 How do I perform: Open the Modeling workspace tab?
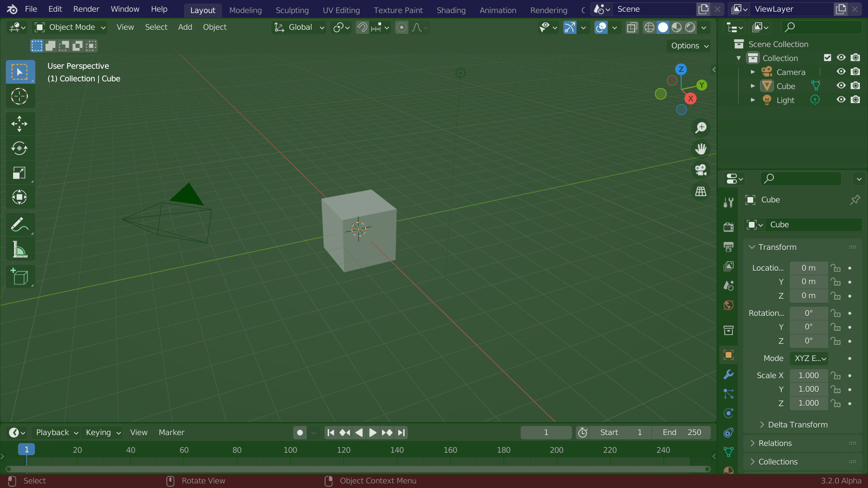click(x=245, y=10)
